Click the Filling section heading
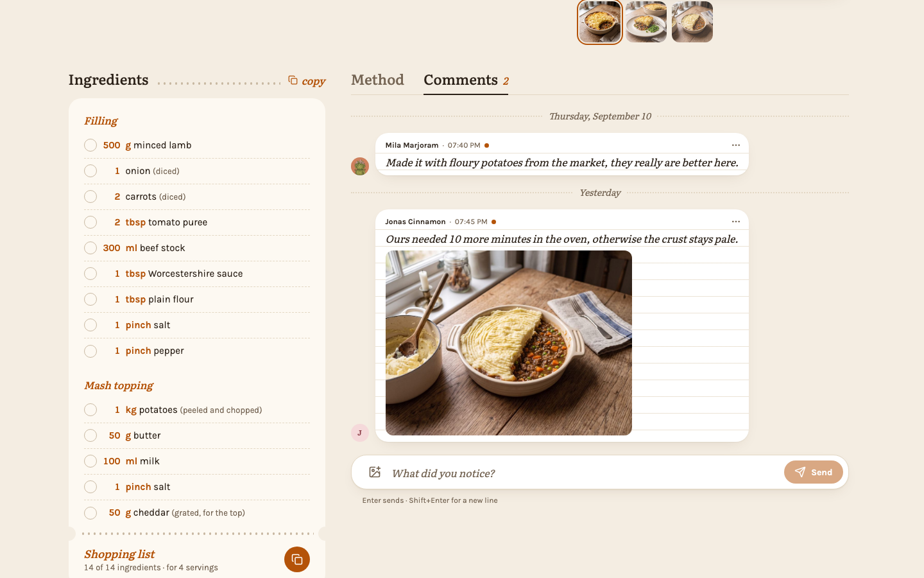The image size is (924, 578). [x=101, y=121]
